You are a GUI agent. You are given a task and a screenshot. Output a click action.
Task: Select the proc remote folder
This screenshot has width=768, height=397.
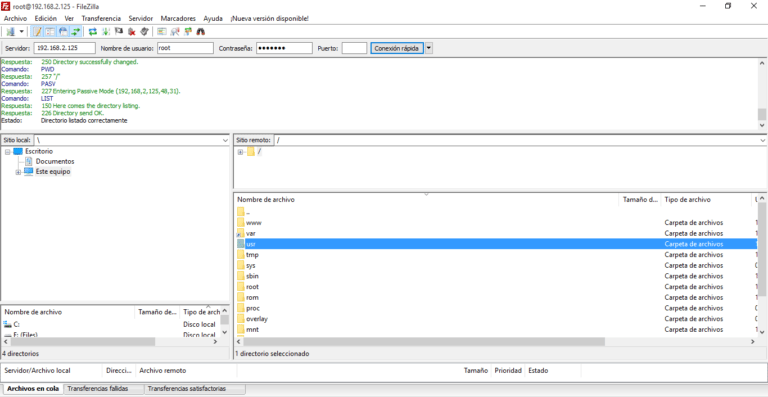pyautogui.click(x=496, y=308)
